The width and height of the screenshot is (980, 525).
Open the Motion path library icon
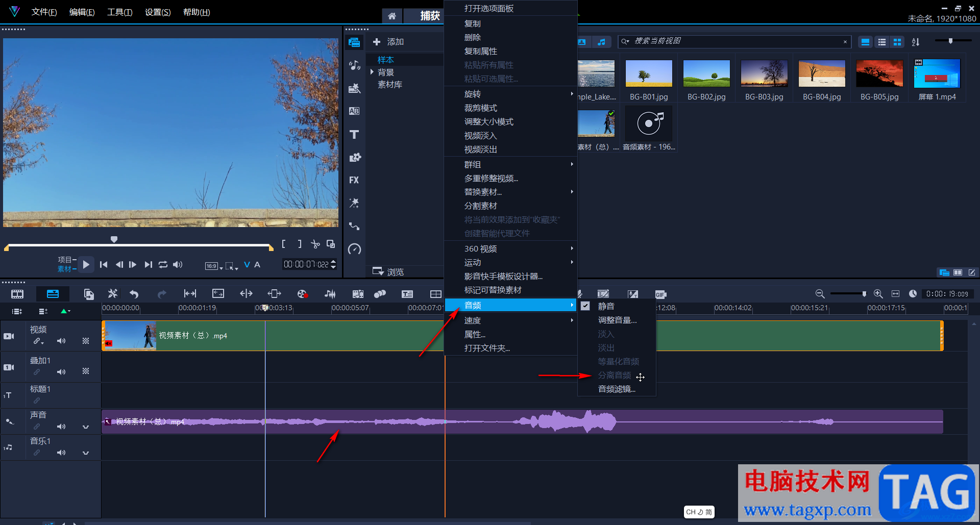pyautogui.click(x=354, y=226)
